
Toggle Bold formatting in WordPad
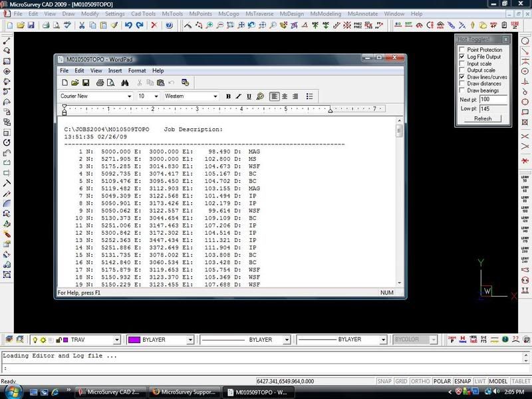click(x=228, y=96)
